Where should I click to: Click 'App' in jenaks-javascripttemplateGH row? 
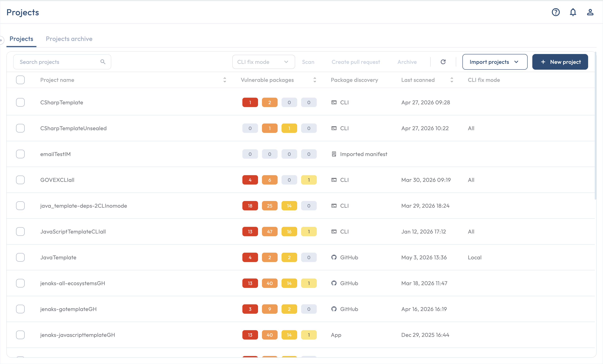pyautogui.click(x=336, y=335)
